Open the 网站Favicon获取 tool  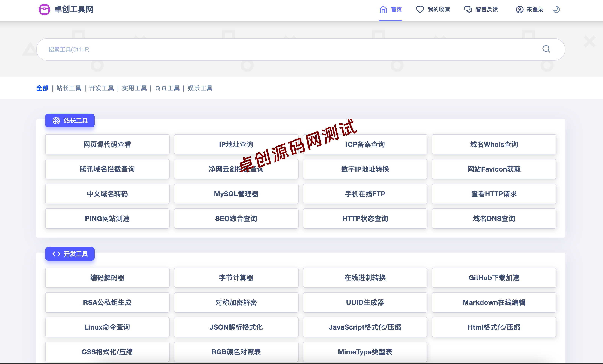pos(494,169)
